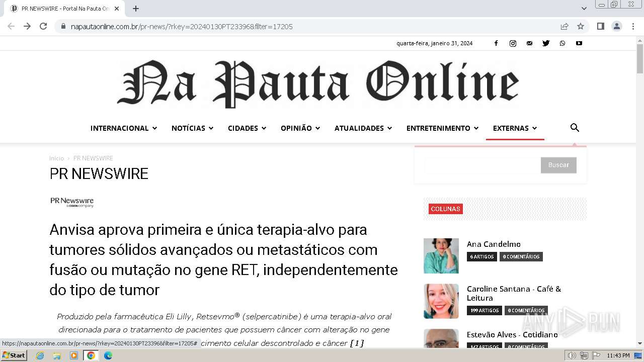Go forward with browser forward arrow
This screenshot has width=644, height=362.
tap(27, 26)
